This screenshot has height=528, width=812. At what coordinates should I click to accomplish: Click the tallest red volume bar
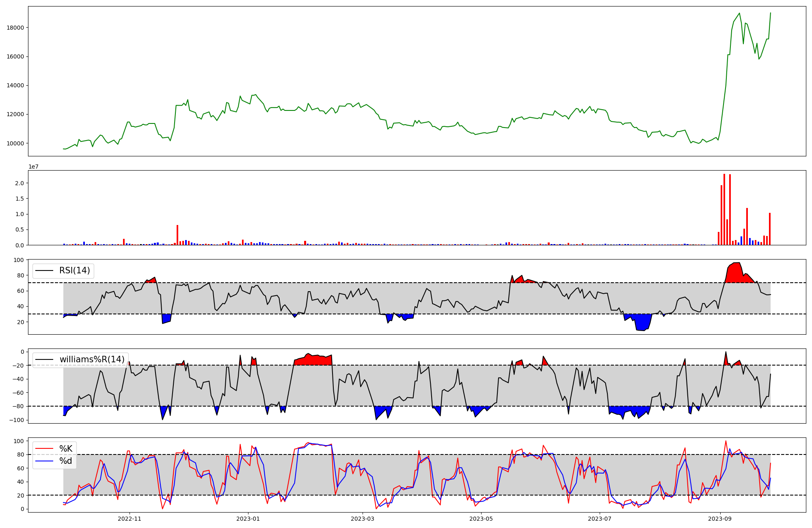[724, 209]
